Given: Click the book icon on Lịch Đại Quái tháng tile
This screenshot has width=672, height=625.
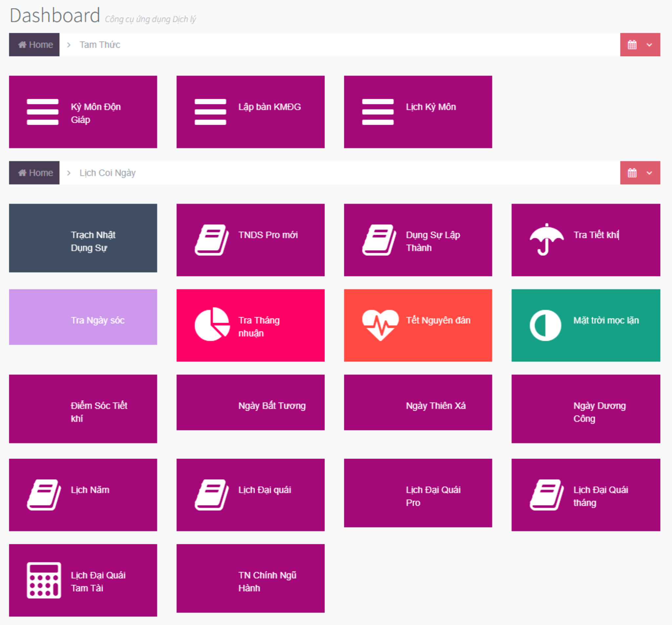Looking at the screenshot, I should tap(547, 495).
